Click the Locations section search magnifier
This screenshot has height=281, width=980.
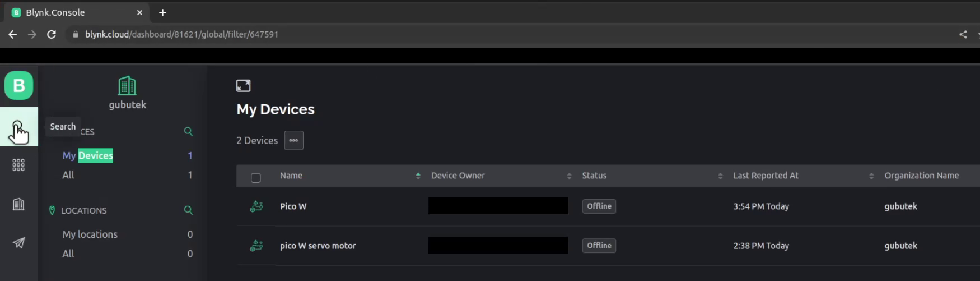click(x=188, y=210)
